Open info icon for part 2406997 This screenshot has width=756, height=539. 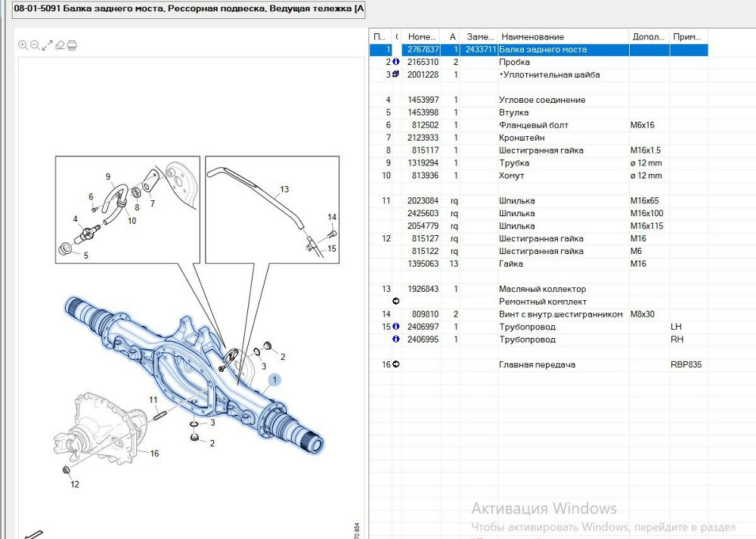(x=395, y=327)
